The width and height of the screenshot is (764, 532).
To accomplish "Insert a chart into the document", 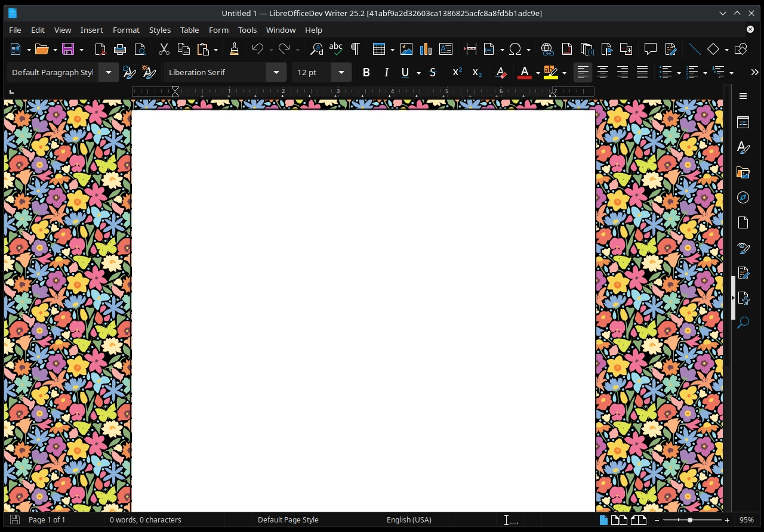I will click(x=426, y=49).
